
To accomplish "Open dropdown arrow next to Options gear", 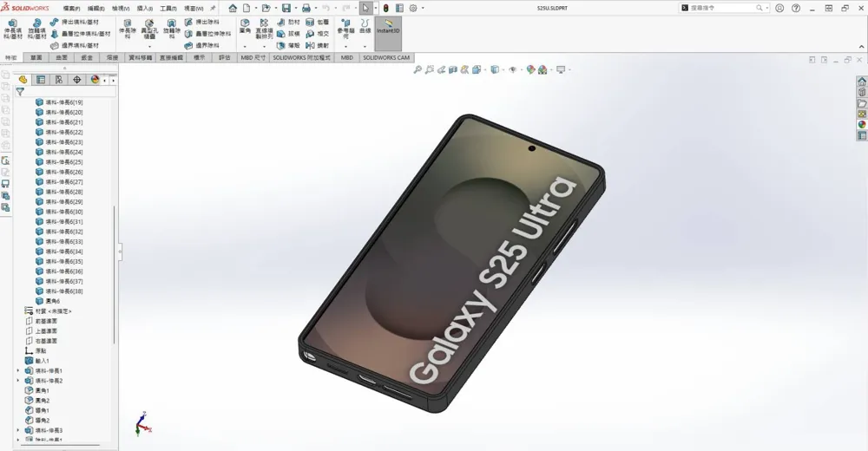I will [423, 9].
